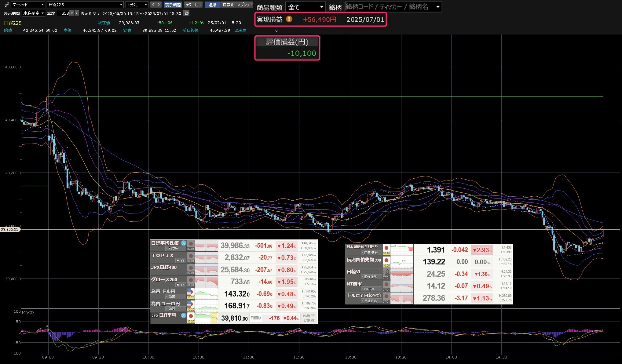Switch the chart to スプレッド mode
622x364 pixels.
(245, 5)
